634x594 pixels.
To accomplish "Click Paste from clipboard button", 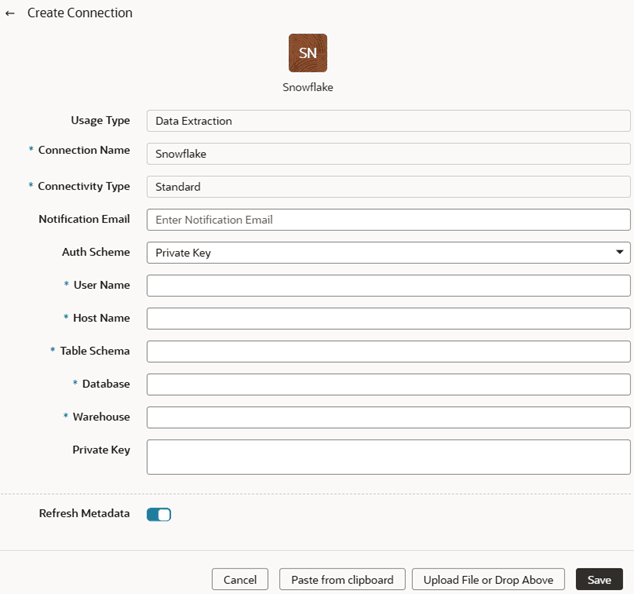I will click(x=342, y=579).
